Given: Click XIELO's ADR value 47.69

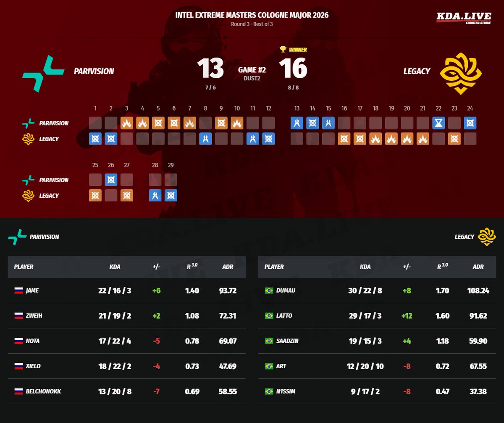Looking at the screenshot, I should (x=228, y=366).
